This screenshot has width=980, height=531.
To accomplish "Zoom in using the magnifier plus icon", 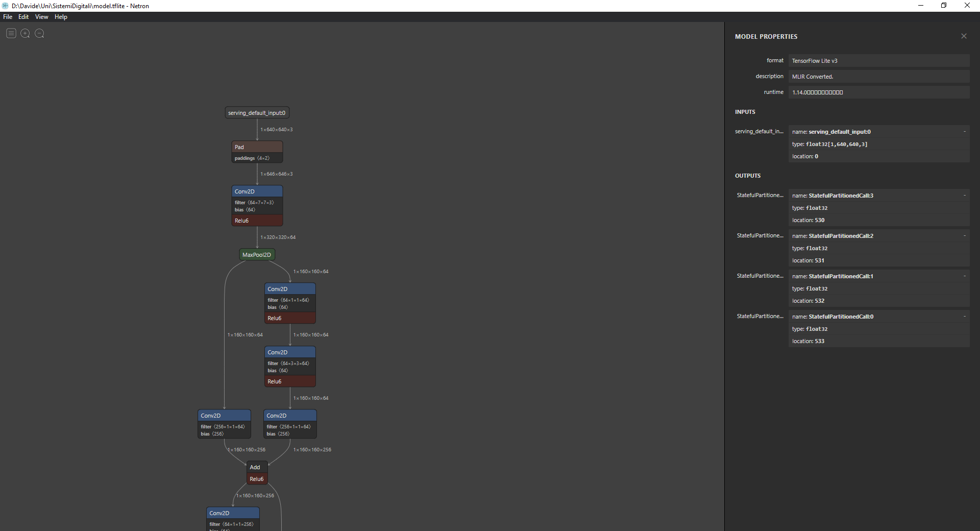I will point(25,33).
